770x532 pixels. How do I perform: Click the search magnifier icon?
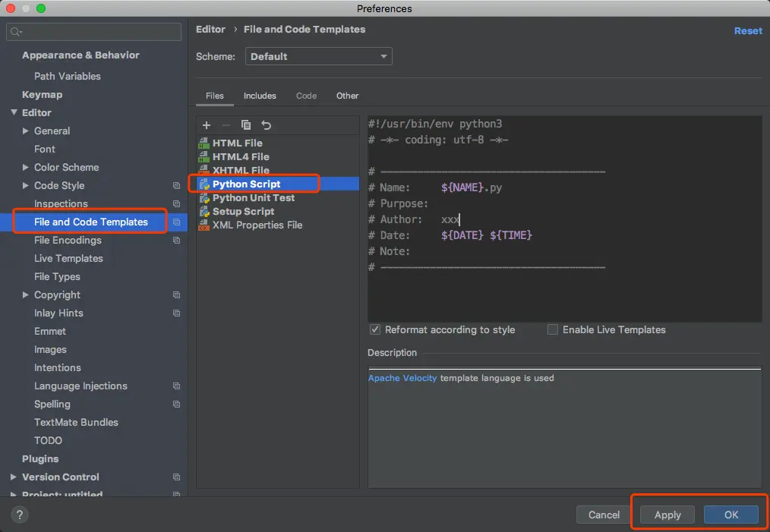[x=16, y=32]
